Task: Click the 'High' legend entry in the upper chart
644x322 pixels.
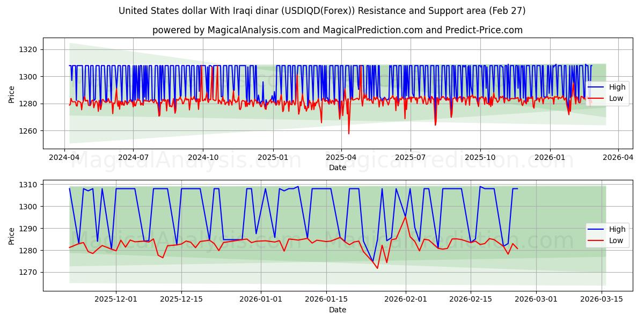Action: pos(608,87)
